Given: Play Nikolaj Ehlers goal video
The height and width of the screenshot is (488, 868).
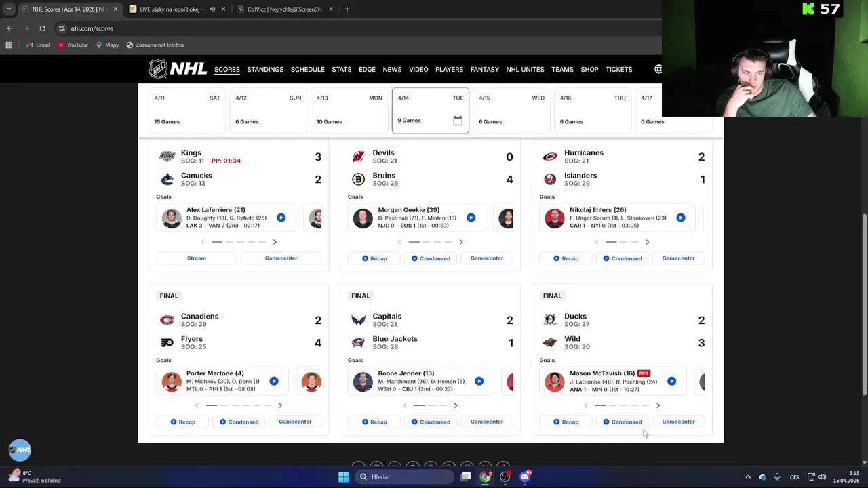Looking at the screenshot, I should pyautogui.click(x=680, y=218).
